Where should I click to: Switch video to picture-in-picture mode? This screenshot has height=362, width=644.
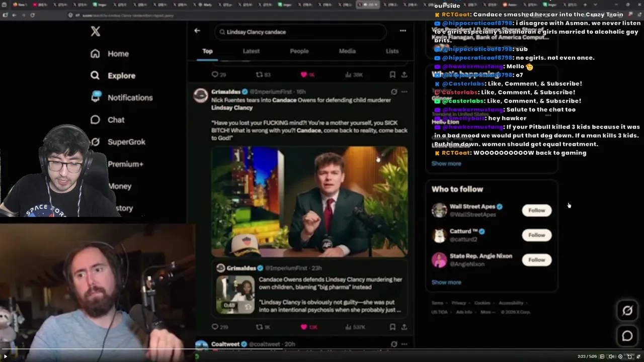629,356
